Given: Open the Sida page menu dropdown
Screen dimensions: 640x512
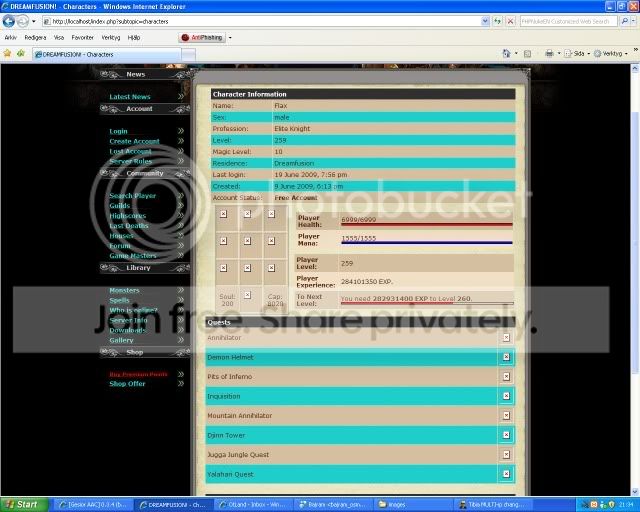Looking at the screenshot, I should coord(577,53).
